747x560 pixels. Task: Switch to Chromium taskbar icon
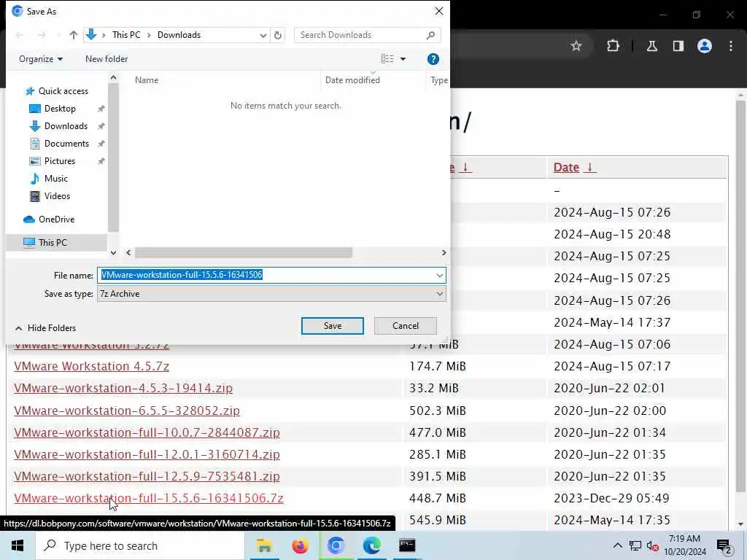pyautogui.click(x=336, y=545)
